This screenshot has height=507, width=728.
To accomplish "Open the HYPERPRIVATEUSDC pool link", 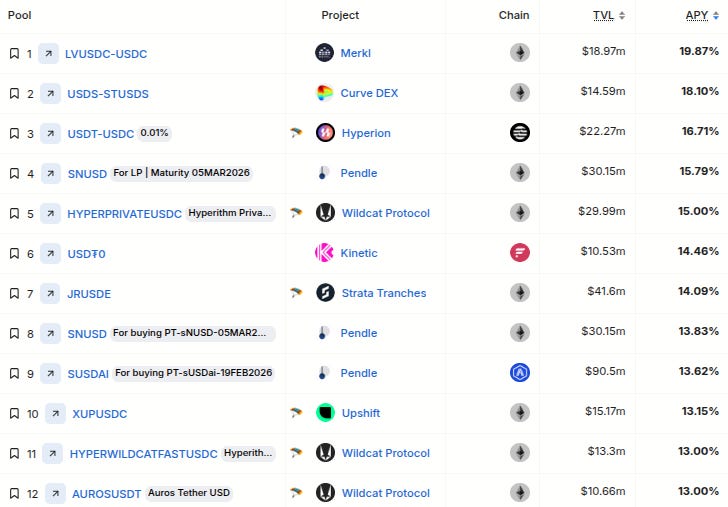I will (124, 214).
